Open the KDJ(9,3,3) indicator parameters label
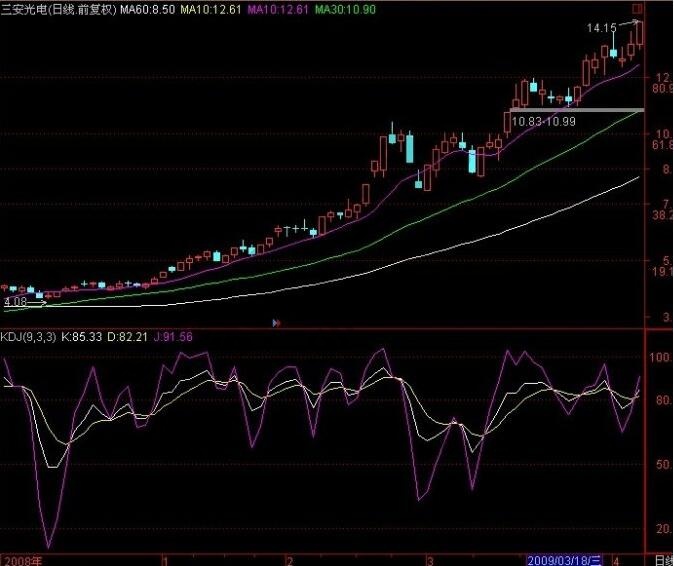 28,337
